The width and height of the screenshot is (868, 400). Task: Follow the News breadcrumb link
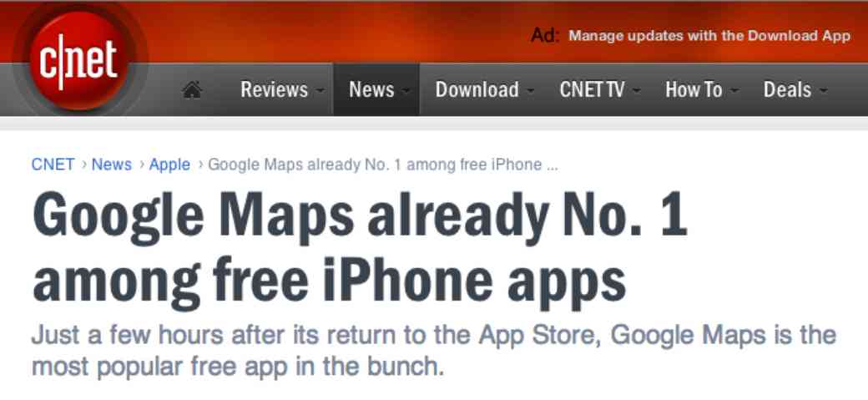111,165
